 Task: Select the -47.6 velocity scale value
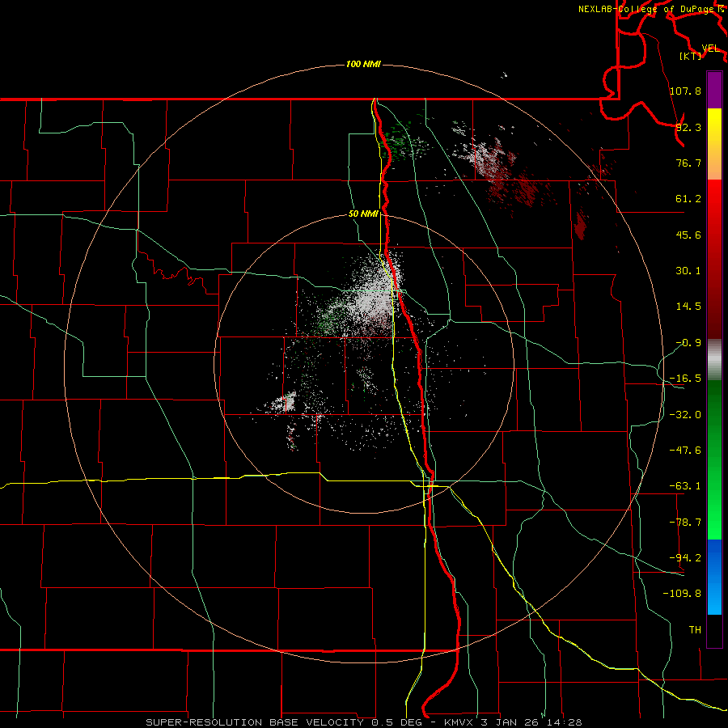(x=685, y=451)
